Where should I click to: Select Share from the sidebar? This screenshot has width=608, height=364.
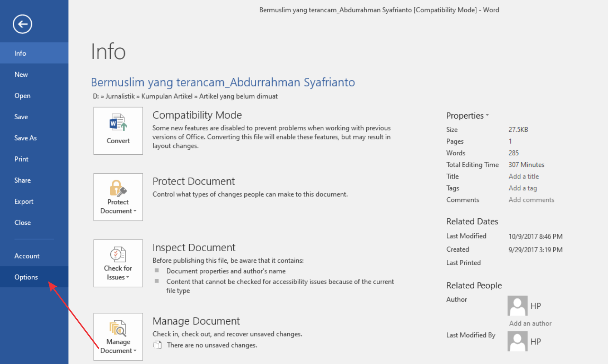click(x=22, y=180)
